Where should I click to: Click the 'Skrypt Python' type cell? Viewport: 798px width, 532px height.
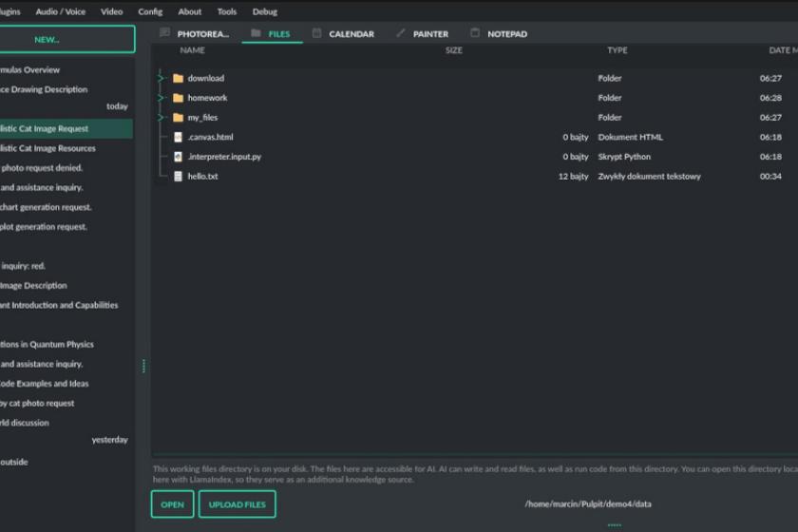[x=624, y=157]
